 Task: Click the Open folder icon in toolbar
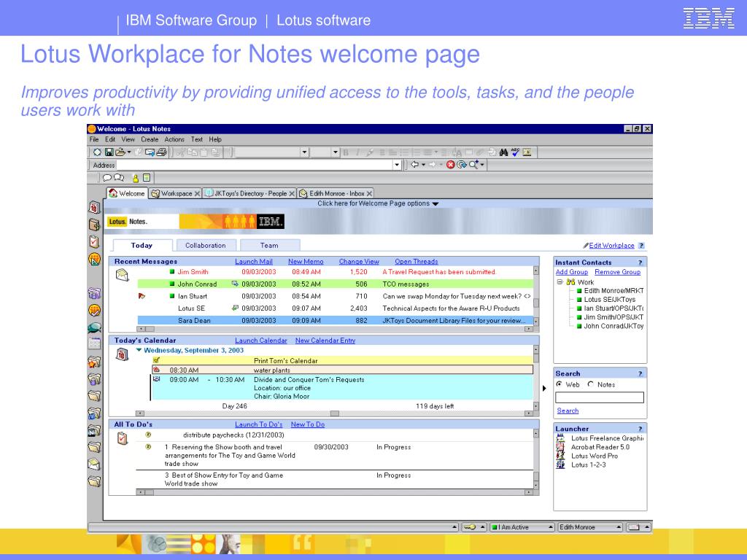[120, 152]
